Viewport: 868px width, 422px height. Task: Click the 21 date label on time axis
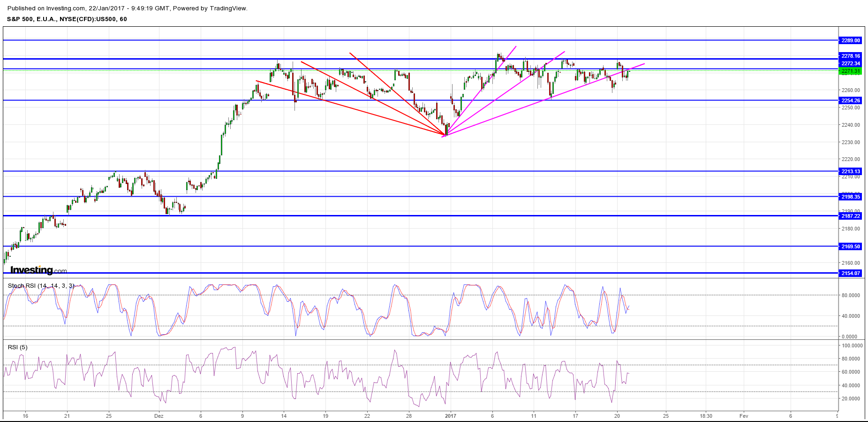pyautogui.click(x=67, y=416)
